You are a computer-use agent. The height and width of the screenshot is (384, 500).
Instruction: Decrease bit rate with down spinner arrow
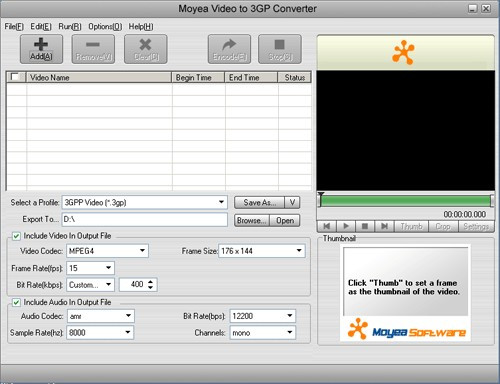pos(151,288)
